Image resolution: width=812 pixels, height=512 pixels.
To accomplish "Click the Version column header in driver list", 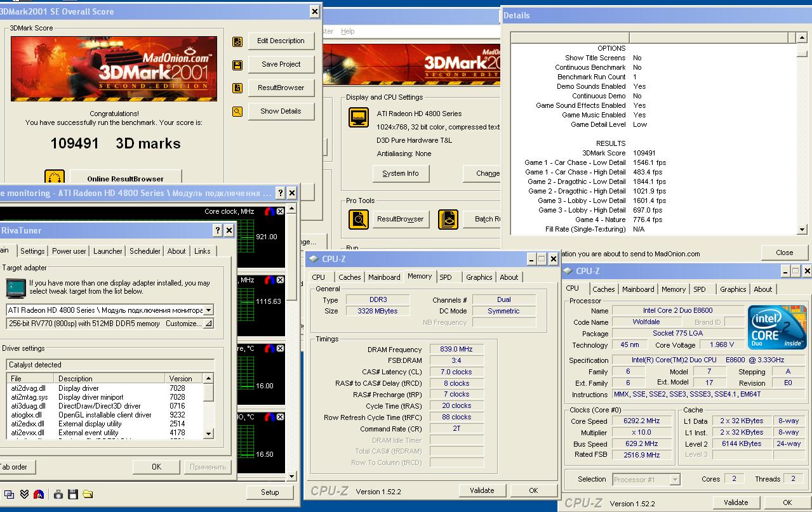I will click(185, 379).
